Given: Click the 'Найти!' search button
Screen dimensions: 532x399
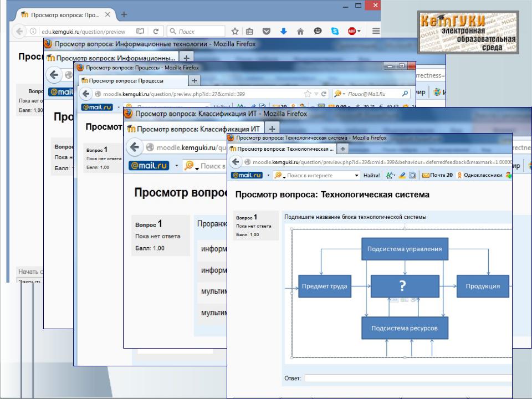Looking at the screenshot, I should tap(371, 176).
